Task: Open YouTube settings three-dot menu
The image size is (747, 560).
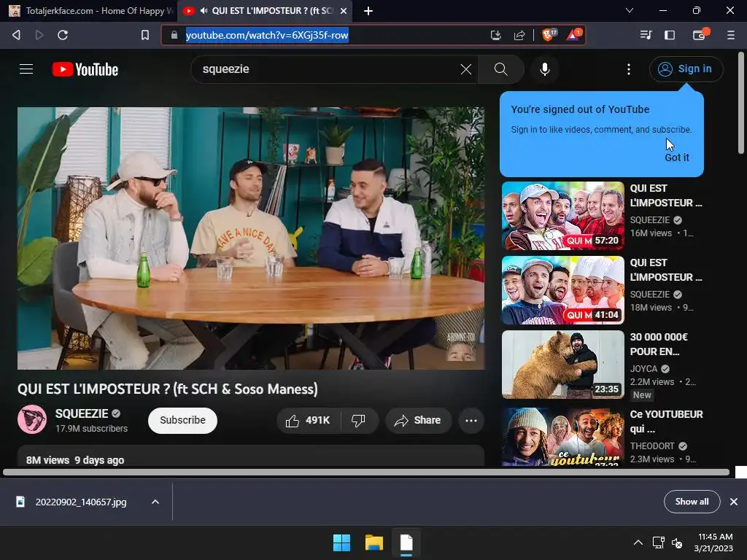Action: coord(629,69)
